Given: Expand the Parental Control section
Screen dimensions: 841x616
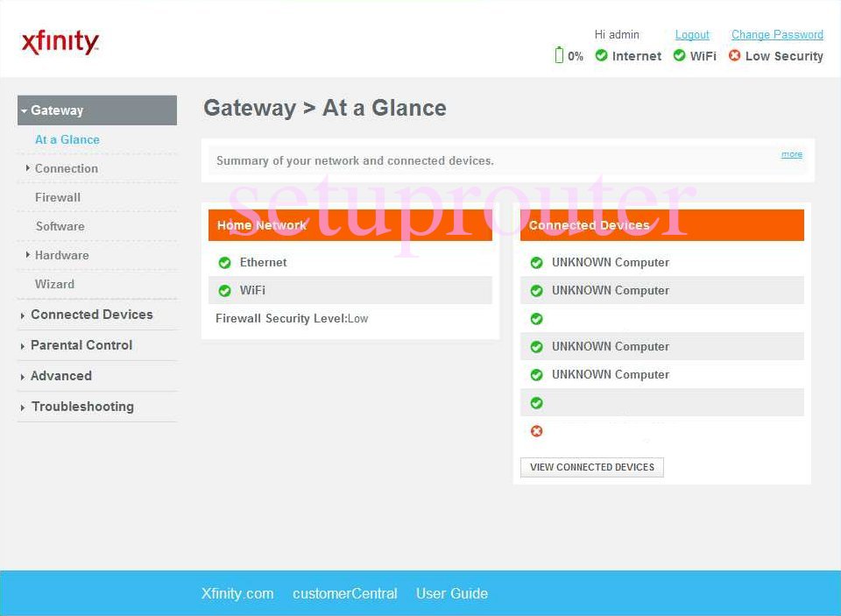Looking at the screenshot, I should point(81,345).
